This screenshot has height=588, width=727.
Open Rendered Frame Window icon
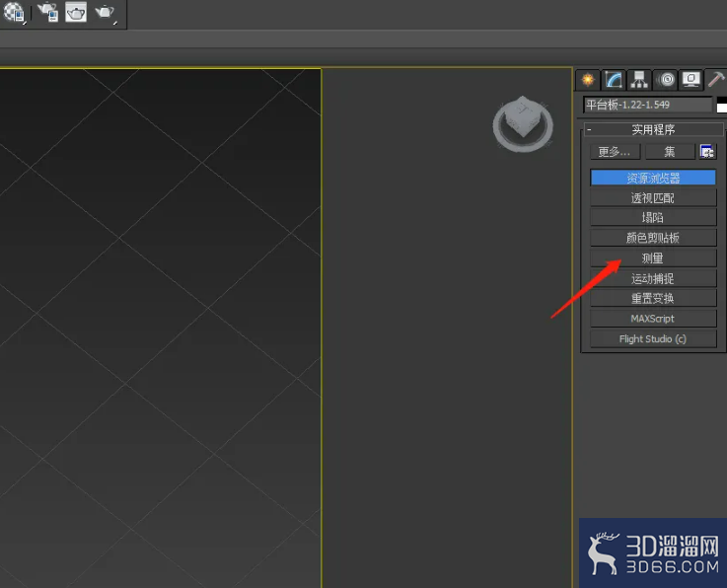(x=76, y=12)
